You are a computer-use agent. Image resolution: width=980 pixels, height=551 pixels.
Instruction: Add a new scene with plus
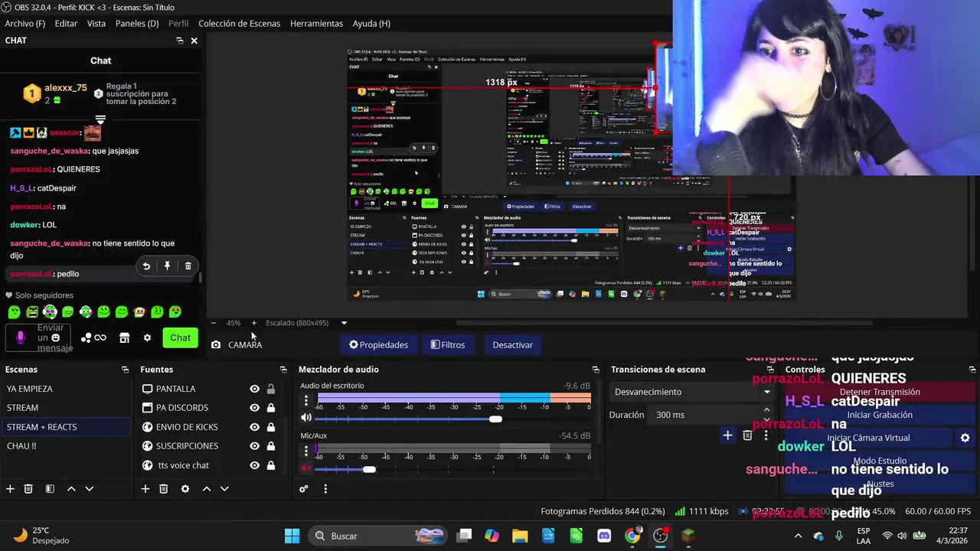pos(10,488)
